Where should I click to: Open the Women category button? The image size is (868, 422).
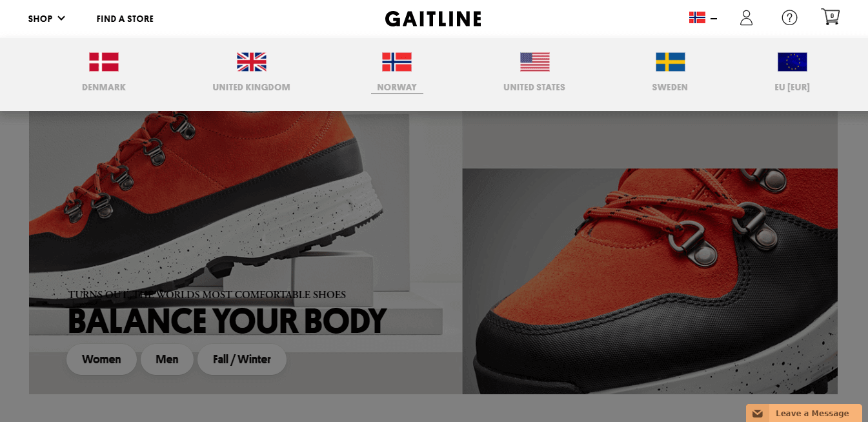point(101,359)
